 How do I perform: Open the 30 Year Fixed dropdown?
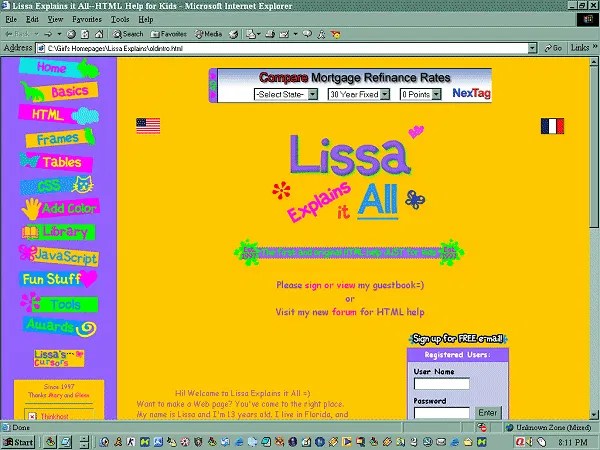pos(359,94)
